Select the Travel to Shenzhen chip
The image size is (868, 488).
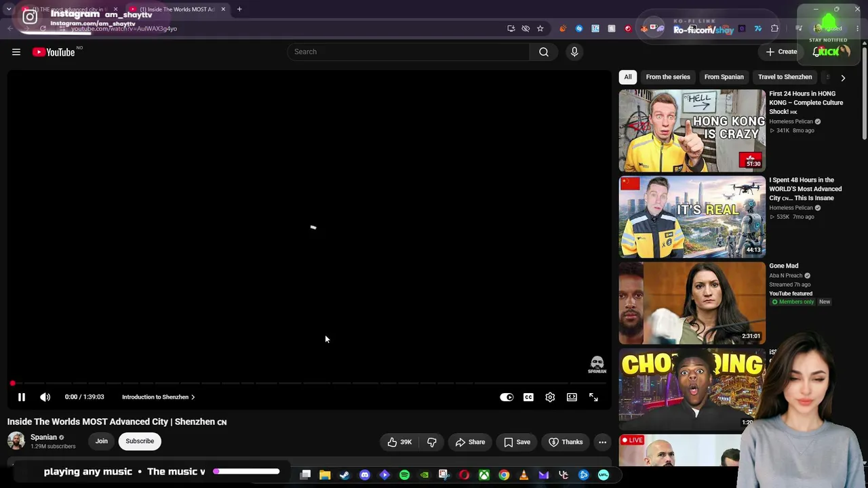pos(785,77)
